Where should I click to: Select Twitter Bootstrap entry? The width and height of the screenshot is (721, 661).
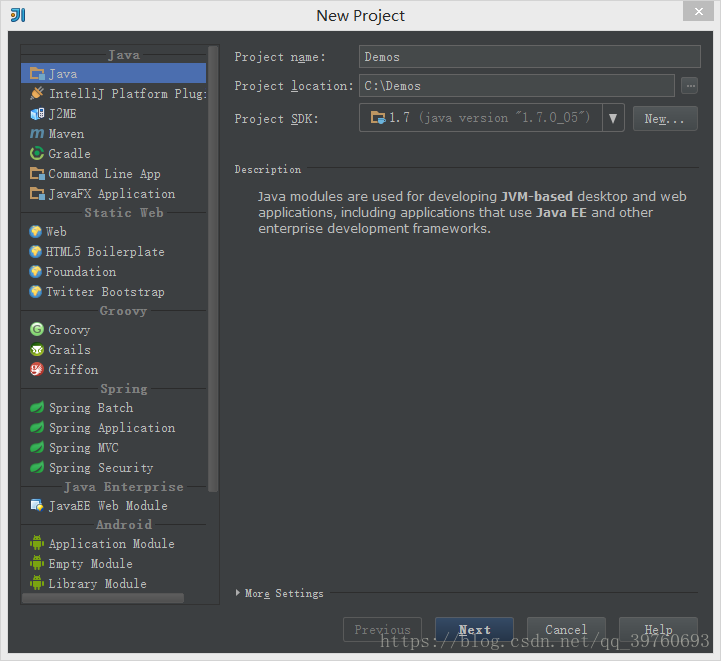click(114, 291)
